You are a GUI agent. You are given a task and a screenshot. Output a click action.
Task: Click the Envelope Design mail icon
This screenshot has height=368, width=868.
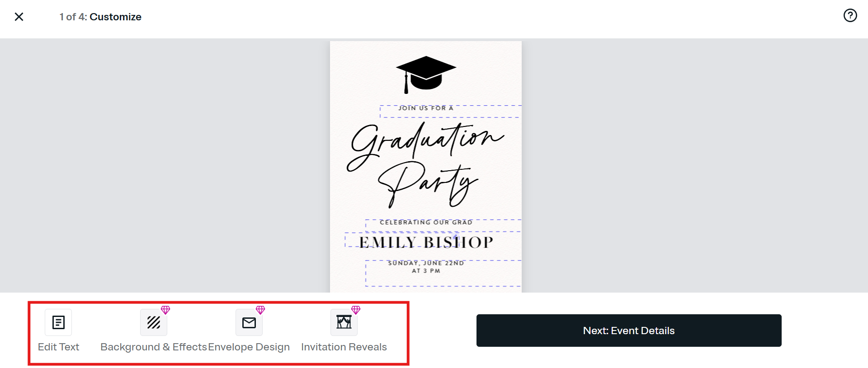tap(249, 322)
